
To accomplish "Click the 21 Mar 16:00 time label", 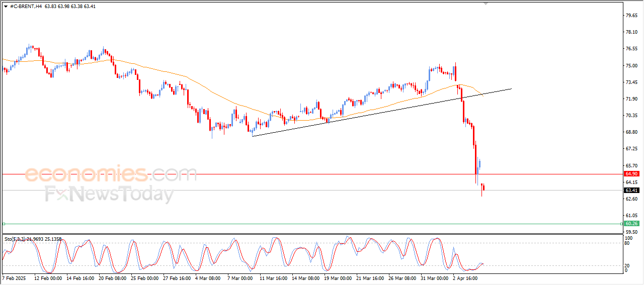I will [370, 277].
